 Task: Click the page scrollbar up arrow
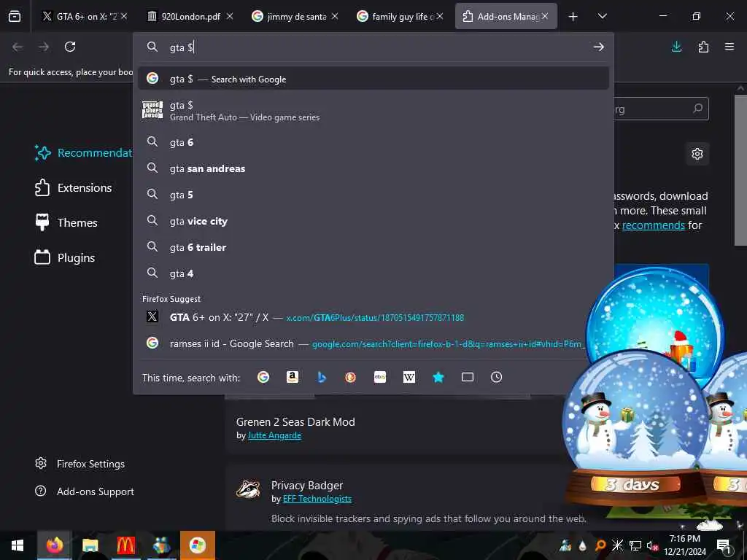pyautogui.click(x=740, y=88)
